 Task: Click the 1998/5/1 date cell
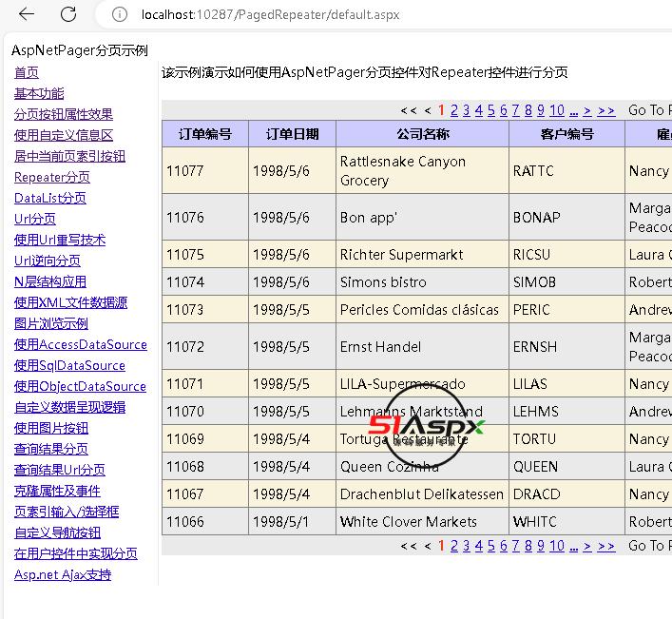coord(293,522)
